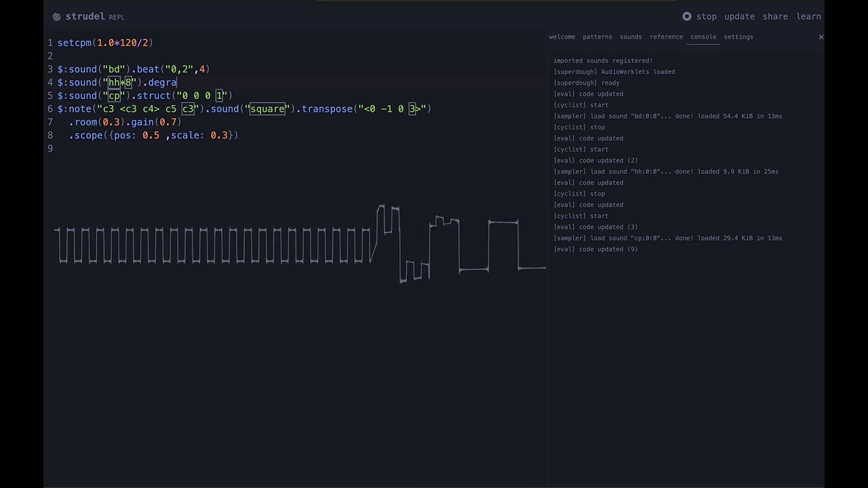Click "[superdough] ready" log line
868x488 pixels.
(587, 83)
